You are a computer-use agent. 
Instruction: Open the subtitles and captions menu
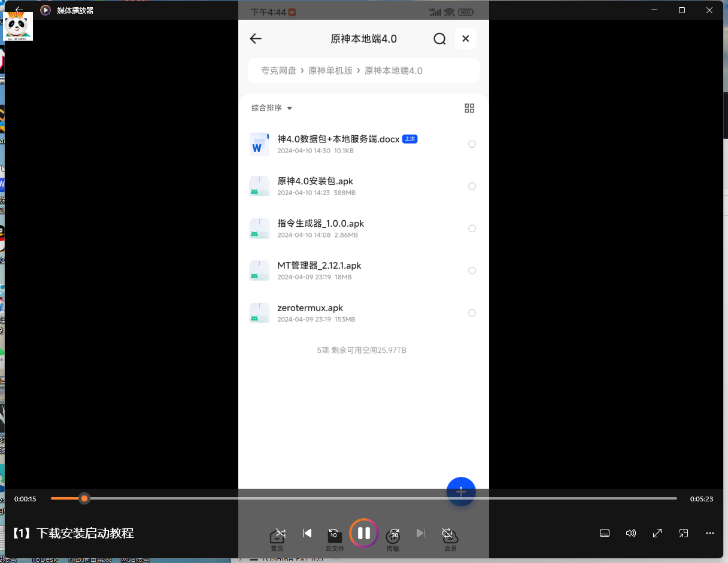pos(605,533)
